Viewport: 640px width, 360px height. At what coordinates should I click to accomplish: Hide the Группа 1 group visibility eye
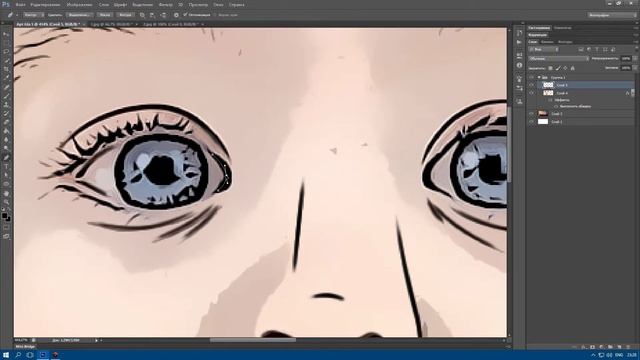coord(531,77)
